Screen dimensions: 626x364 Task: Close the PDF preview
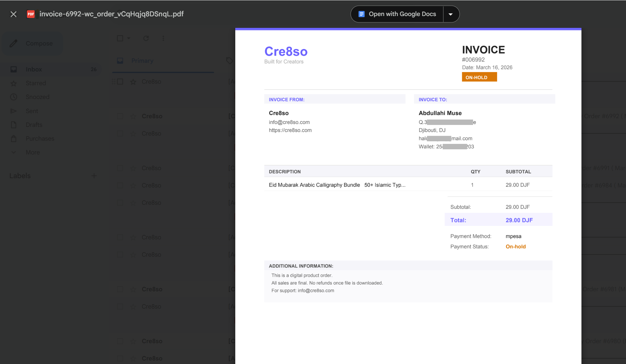tap(13, 14)
